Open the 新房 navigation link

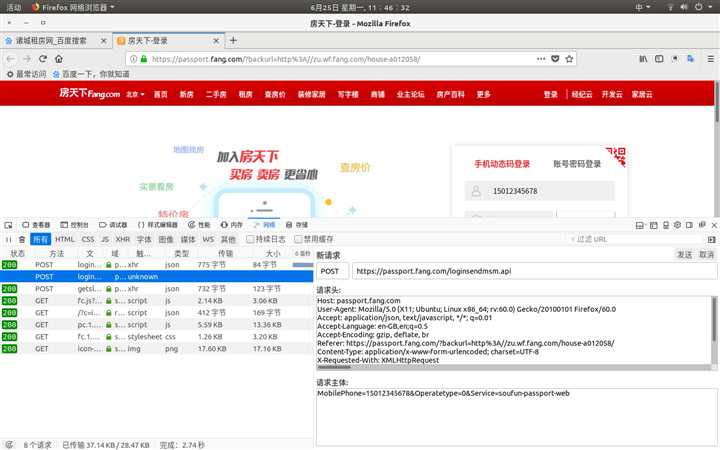pos(186,94)
